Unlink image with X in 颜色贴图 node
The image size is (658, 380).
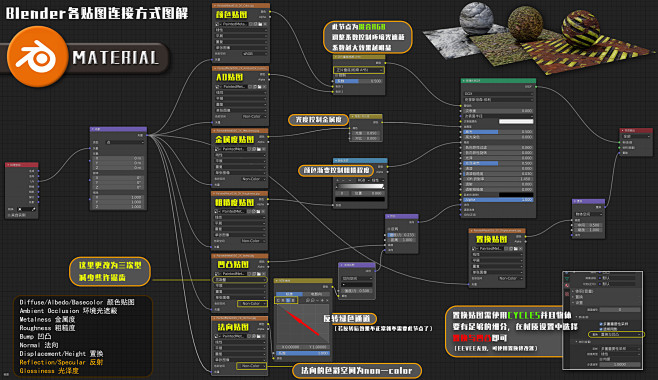point(265,24)
